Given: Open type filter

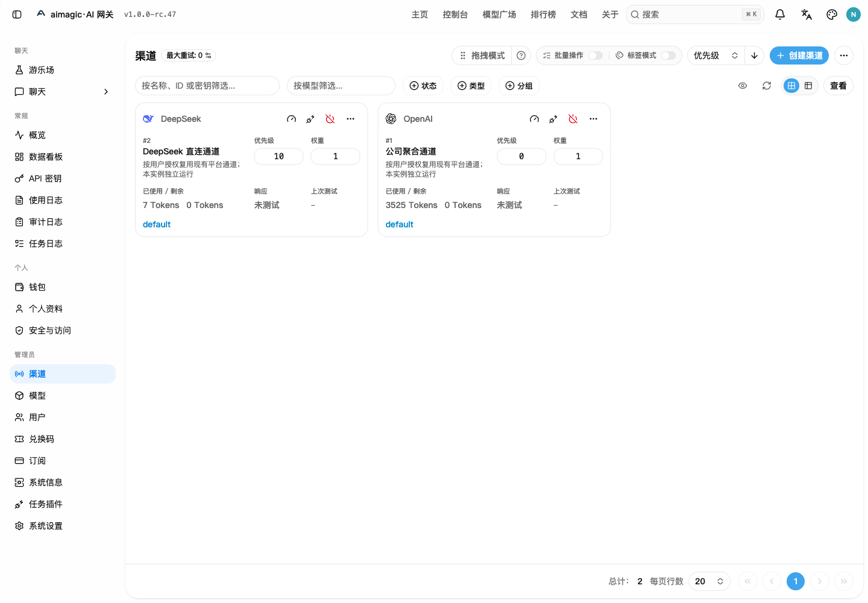Looking at the screenshot, I should pyautogui.click(x=471, y=86).
